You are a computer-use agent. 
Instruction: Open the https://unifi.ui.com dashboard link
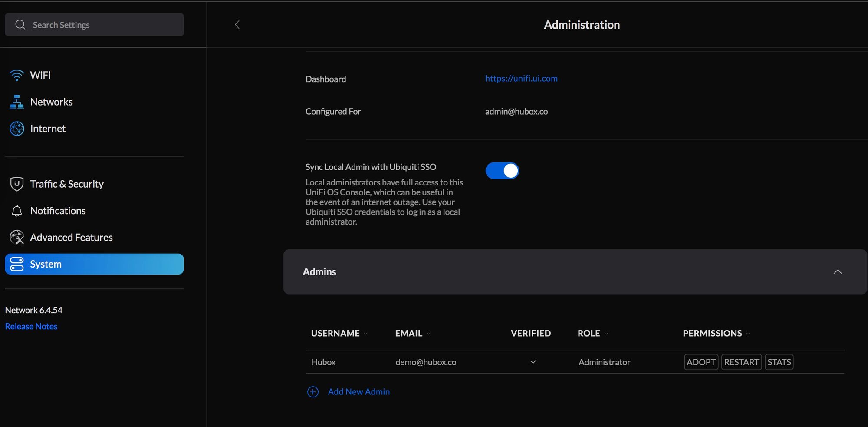[521, 79]
